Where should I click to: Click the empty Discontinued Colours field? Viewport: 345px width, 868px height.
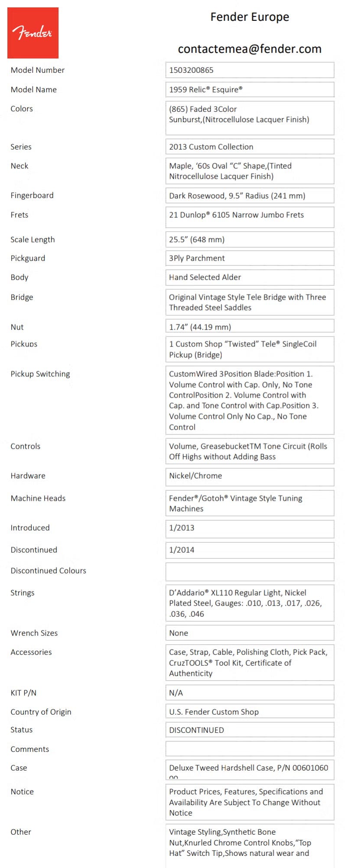point(250,572)
